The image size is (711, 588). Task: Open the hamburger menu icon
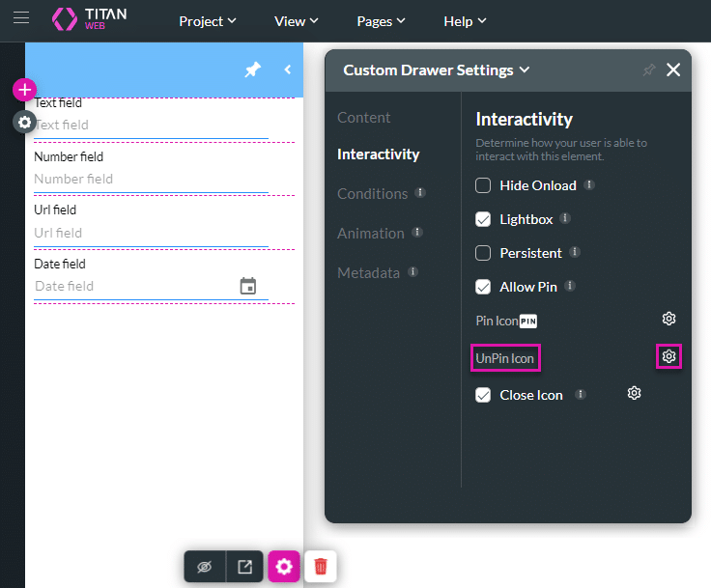(20, 18)
